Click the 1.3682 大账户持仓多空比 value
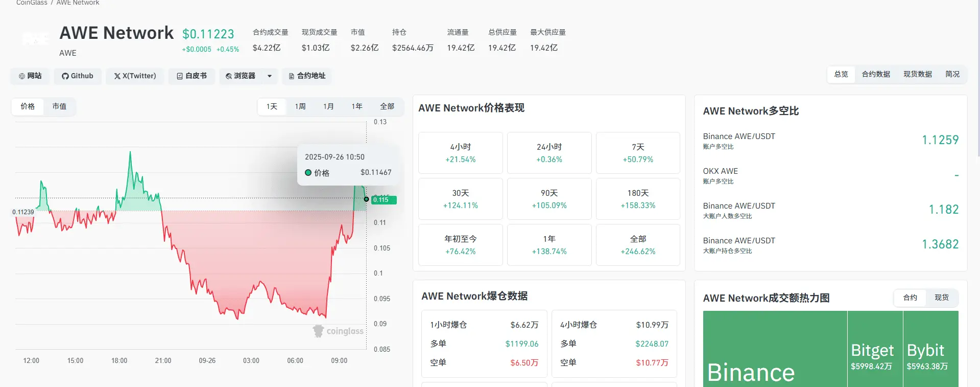 940,244
